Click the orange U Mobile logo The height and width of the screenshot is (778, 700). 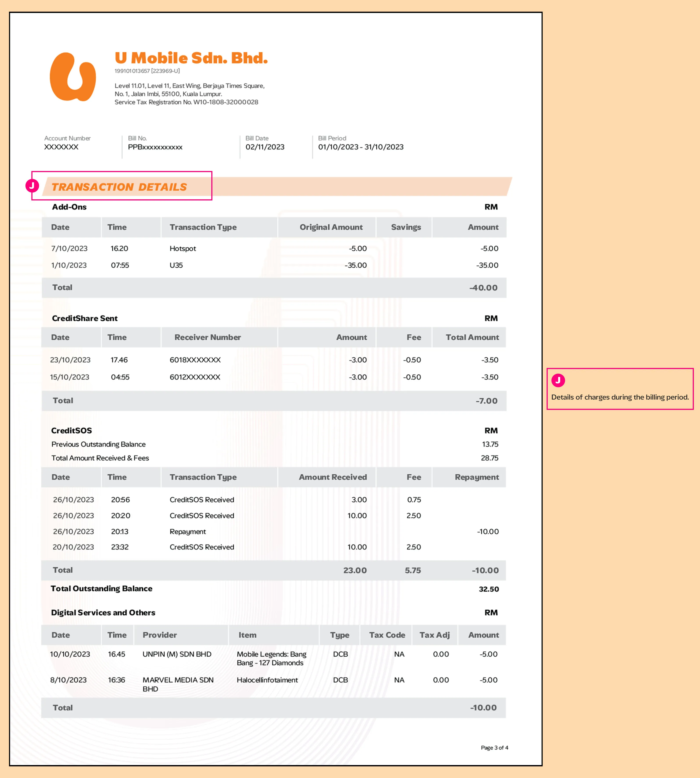(x=73, y=77)
